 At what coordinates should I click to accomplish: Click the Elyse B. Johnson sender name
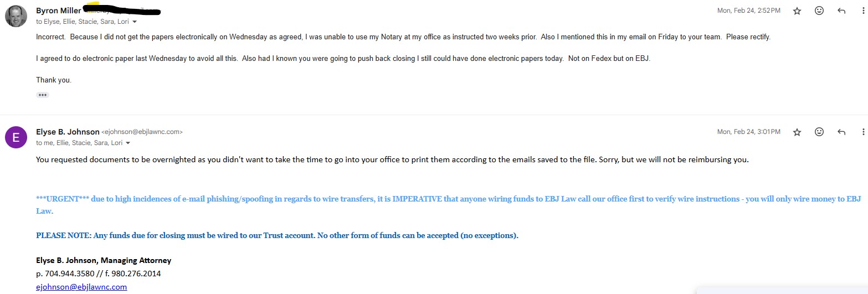coord(68,132)
